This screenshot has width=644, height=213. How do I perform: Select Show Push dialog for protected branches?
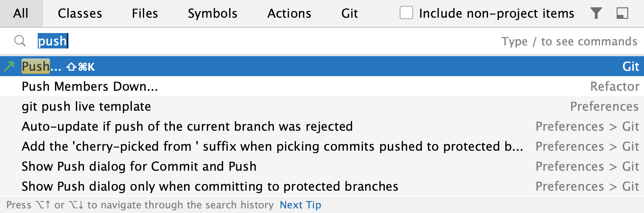click(x=210, y=186)
